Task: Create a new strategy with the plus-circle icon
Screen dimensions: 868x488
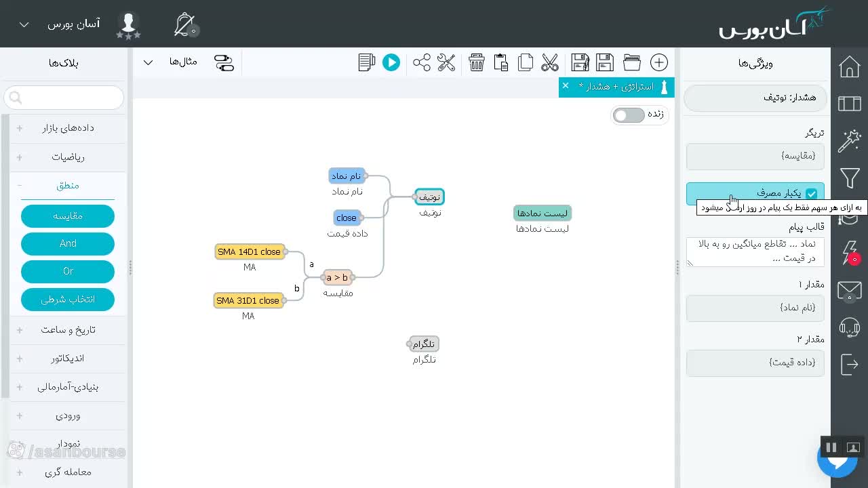Action: 659,62
